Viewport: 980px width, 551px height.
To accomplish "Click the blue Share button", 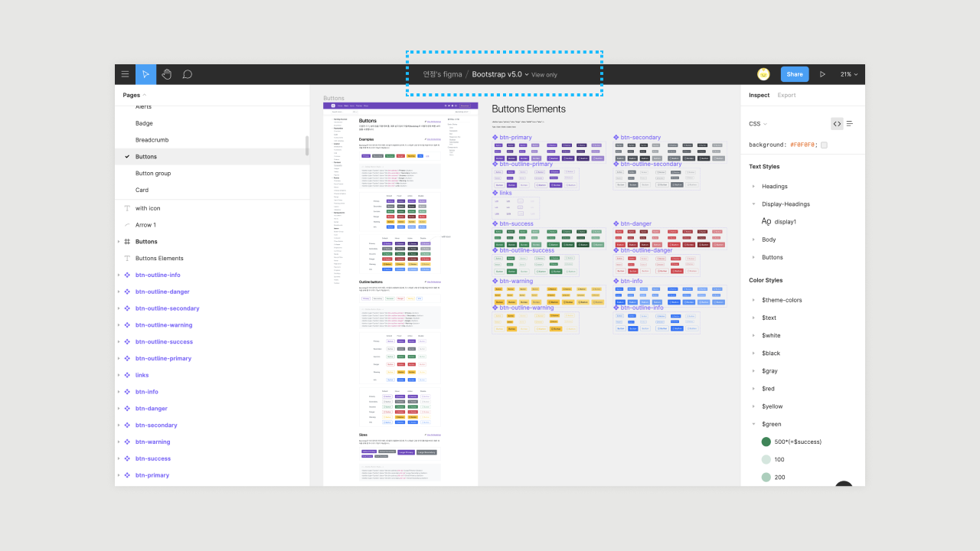I will (x=795, y=74).
